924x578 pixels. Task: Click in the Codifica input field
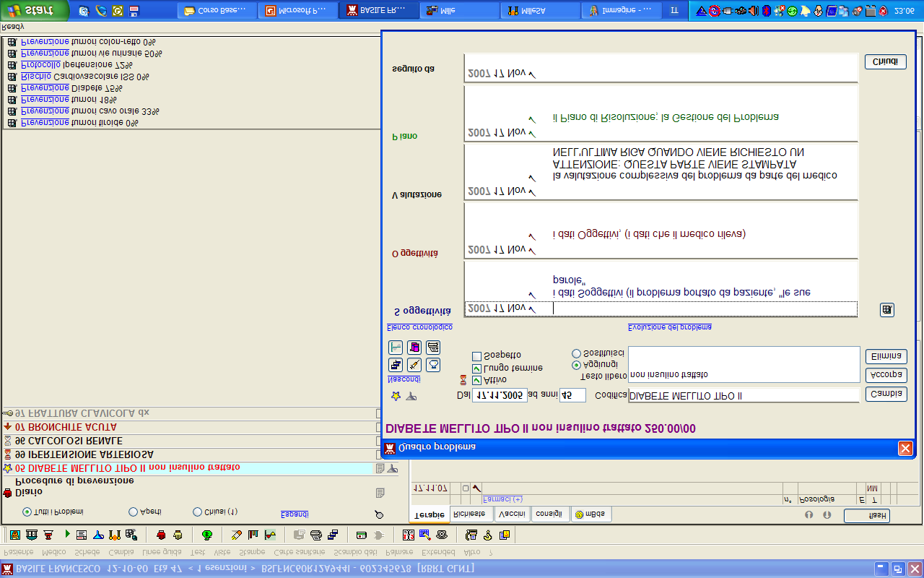(x=744, y=395)
